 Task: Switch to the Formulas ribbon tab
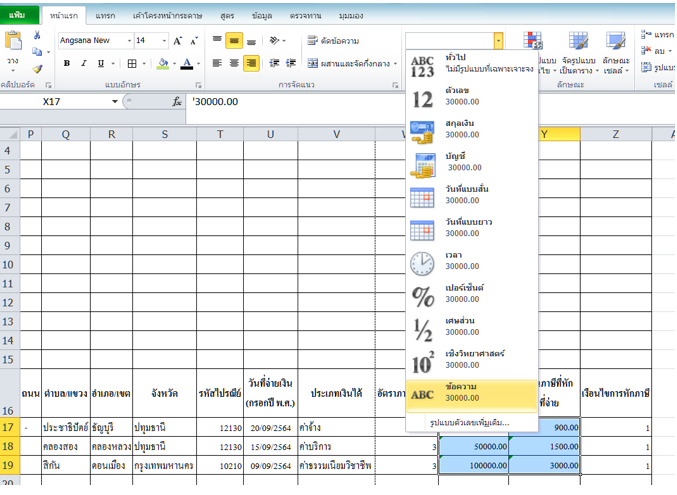coord(227,16)
